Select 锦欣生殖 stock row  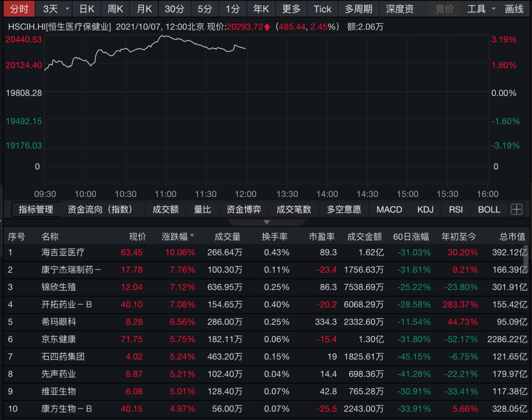[x=266, y=287]
